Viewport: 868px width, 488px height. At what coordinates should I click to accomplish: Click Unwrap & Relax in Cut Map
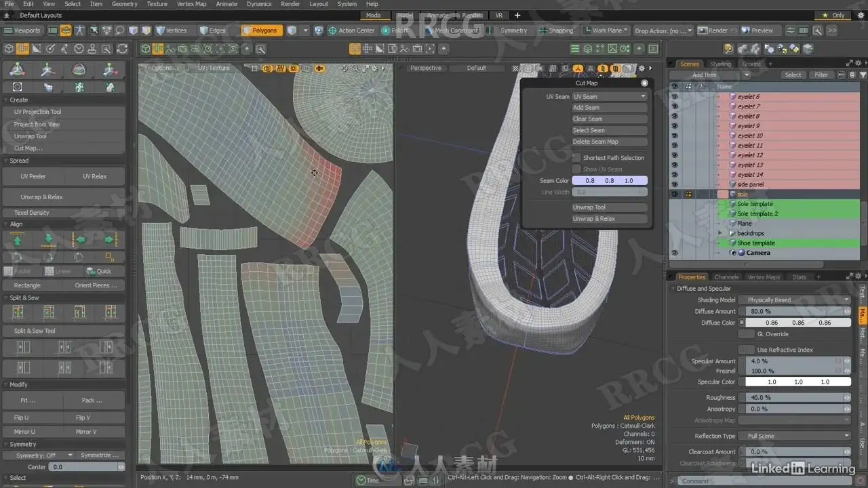pos(610,219)
